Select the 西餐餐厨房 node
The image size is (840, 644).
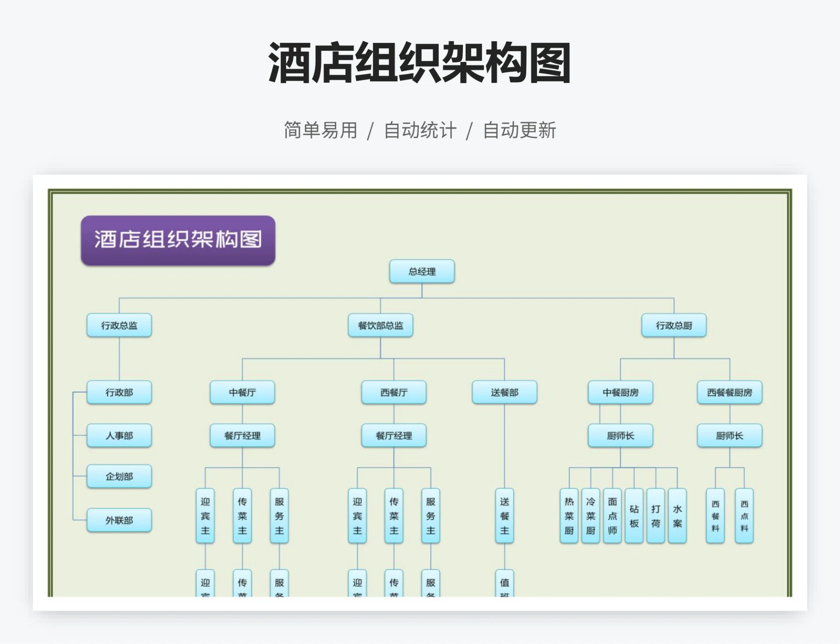(x=728, y=393)
